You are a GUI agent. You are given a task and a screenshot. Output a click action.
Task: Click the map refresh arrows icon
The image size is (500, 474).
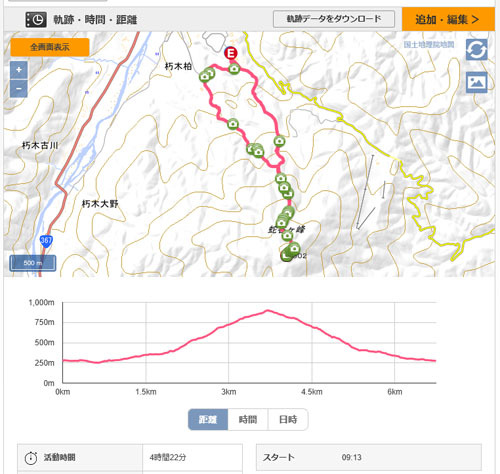pos(477,50)
